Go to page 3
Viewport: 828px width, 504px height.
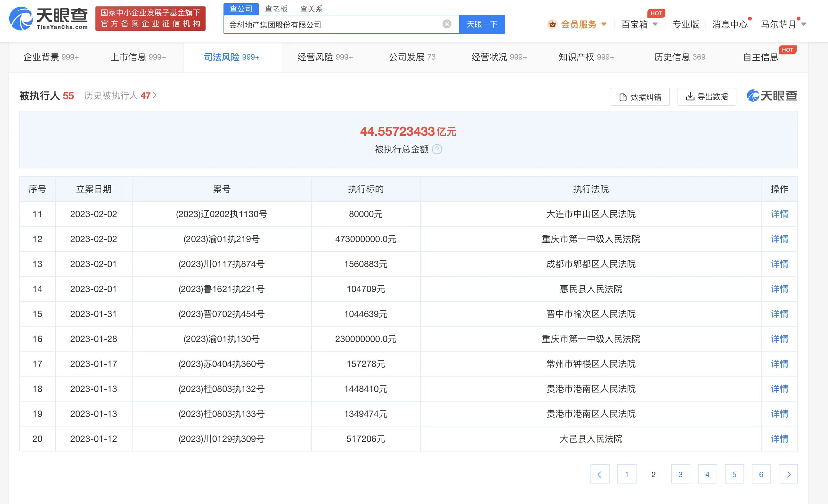tap(680, 474)
